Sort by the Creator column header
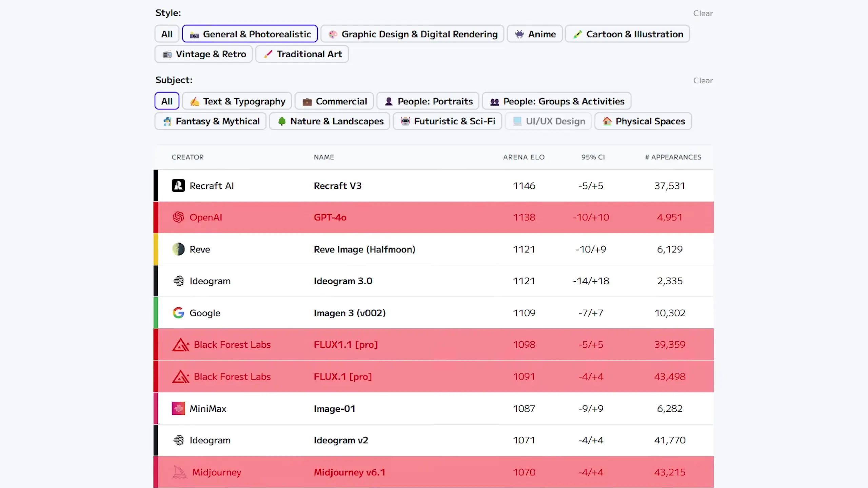The height and width of the screenshot is (488, 868). point(188,157)
